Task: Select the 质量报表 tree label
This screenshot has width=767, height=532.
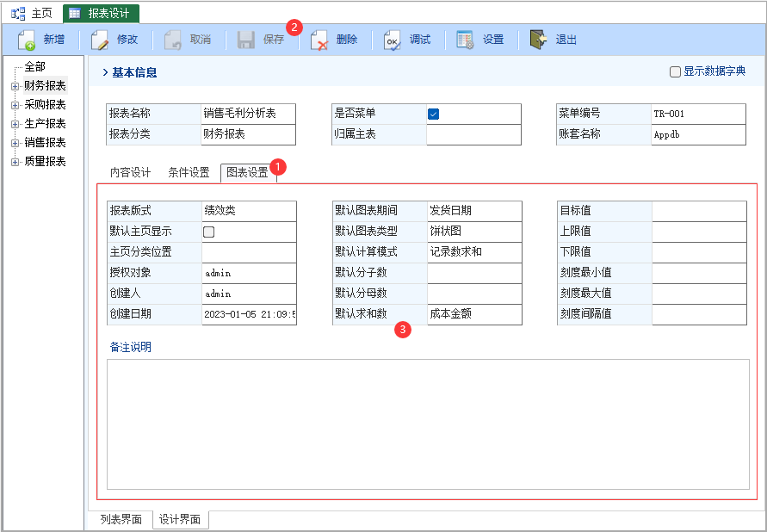Action: point(45,162)
